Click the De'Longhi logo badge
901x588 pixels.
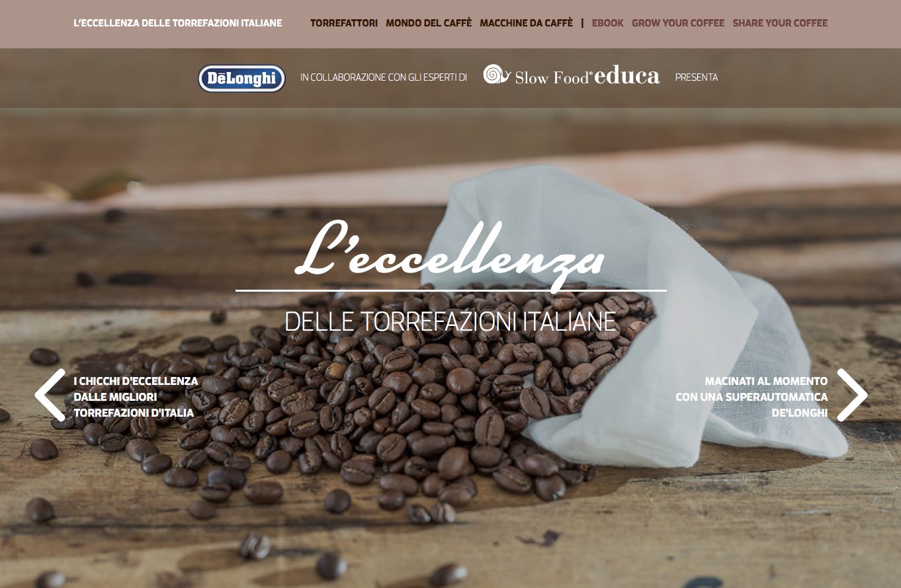(241, 78)
